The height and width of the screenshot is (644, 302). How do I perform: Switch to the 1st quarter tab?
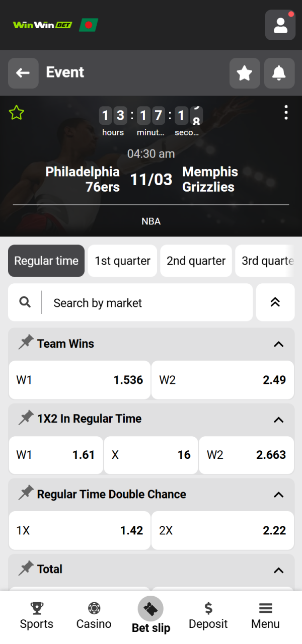pyautogui.click(x=122, y=261)
